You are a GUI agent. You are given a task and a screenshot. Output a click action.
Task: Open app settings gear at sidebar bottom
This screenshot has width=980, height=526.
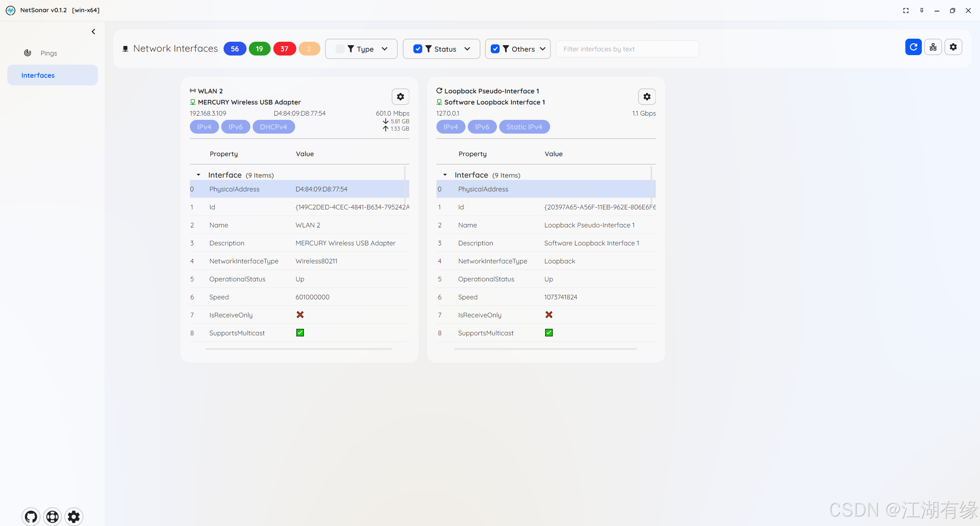click(74, 517)
